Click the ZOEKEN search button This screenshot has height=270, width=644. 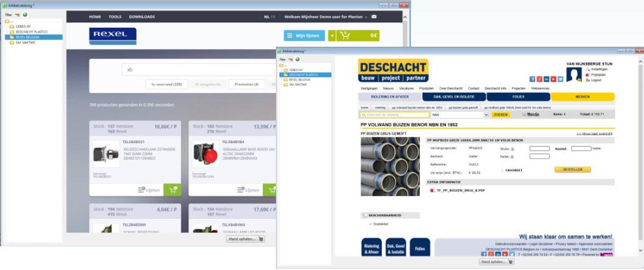pyautogui.click(x=501, y=115)
